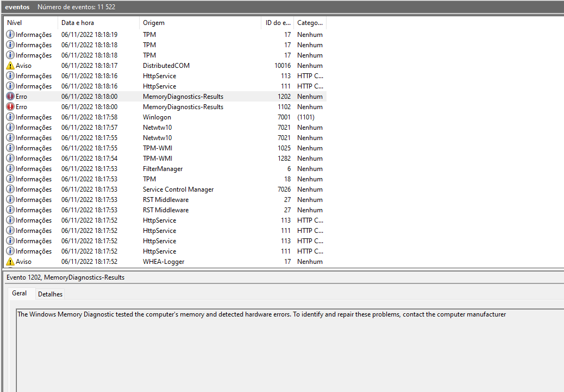Image resolution: width=564 pixels, height=392 pixels.
Task: Click the information icon beside Winlogon
Action: click(x=9, y=117)
